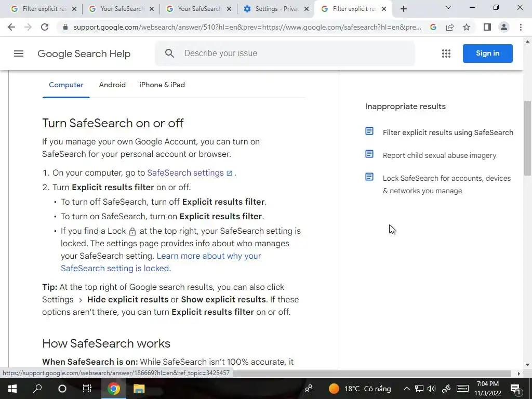Image resolution: width=532 pixels, height=399 pixels.
Task: Click the Sign in button
Action: [487, 54]
